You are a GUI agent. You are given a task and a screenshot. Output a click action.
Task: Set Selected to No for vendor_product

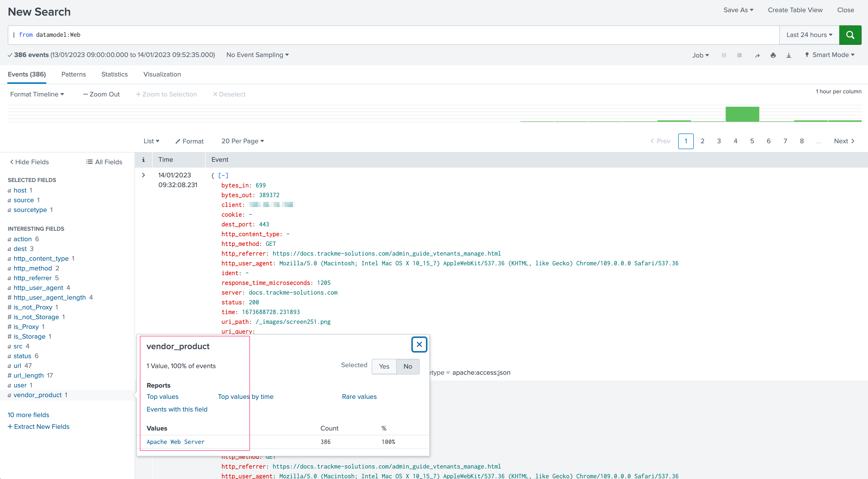[408, 366]
